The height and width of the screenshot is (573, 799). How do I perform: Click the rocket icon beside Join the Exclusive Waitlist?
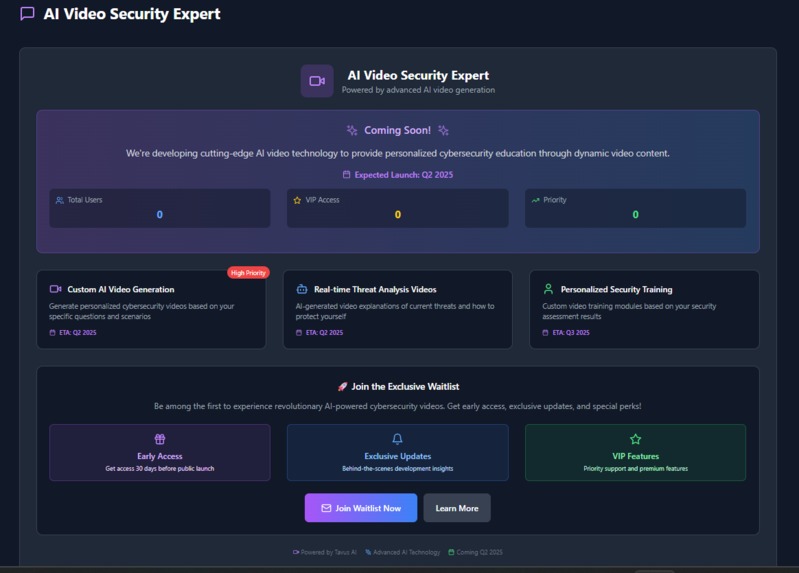coord(342,386)
